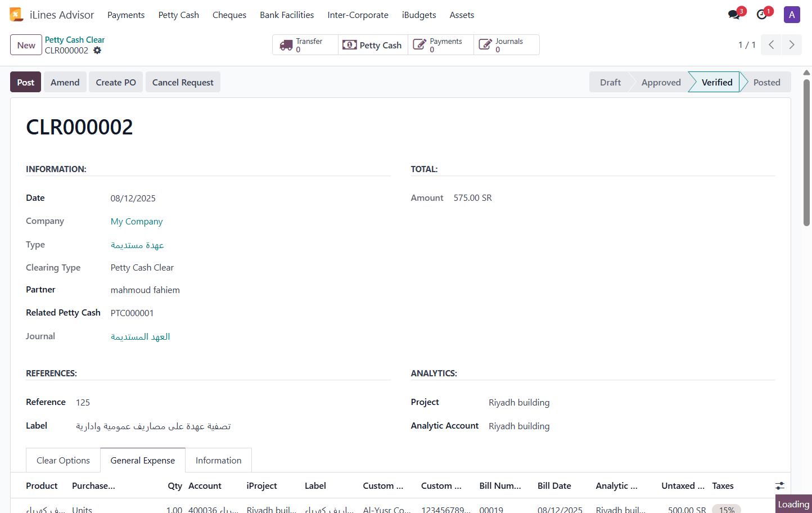Open the user avatar menu labeled A
Image resolution: width=812 pixels, height=513 pixels.
click(792, 15)
